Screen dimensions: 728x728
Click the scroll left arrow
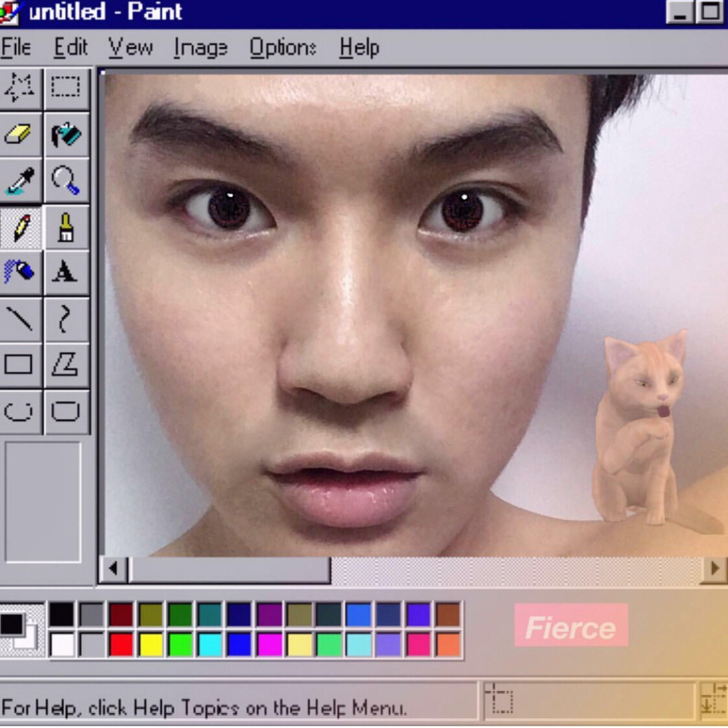pyautogui.click(x=113, y=569)
